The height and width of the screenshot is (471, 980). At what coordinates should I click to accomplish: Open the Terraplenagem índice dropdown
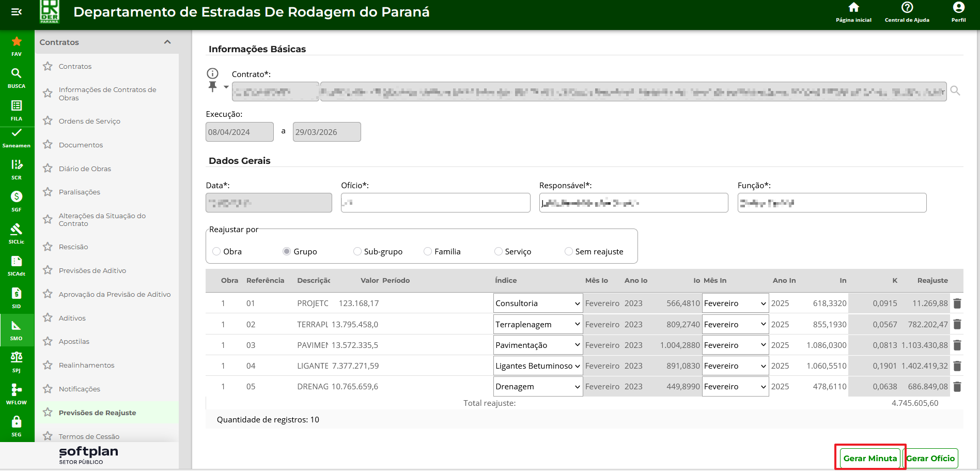point(538,325)
